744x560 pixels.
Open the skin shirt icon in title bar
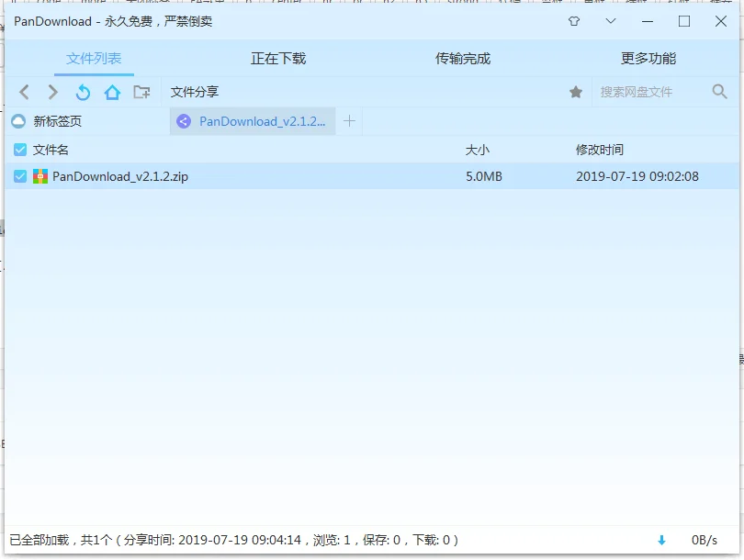coord(574,21)
